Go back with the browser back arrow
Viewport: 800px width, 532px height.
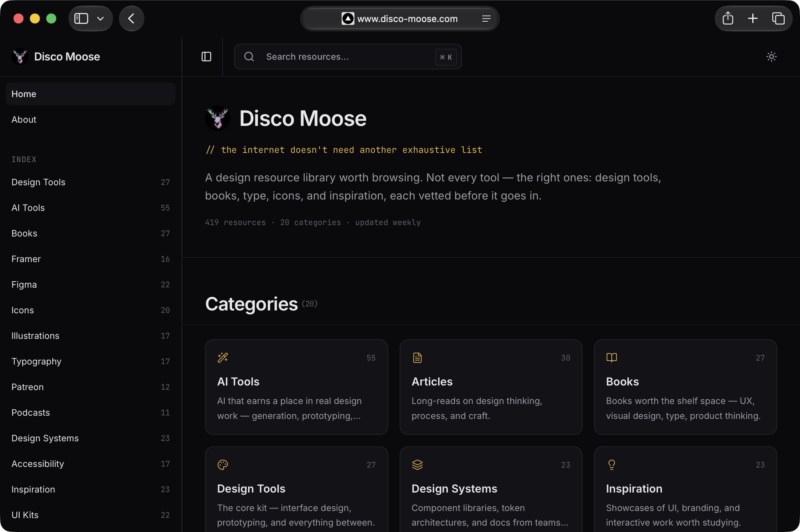click(131, 18)
